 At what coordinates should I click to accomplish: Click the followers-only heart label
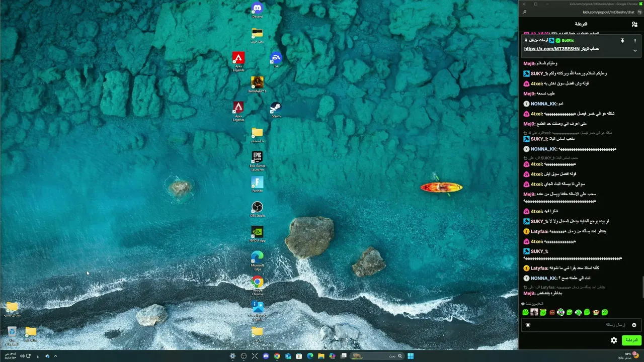coord(532,304)
